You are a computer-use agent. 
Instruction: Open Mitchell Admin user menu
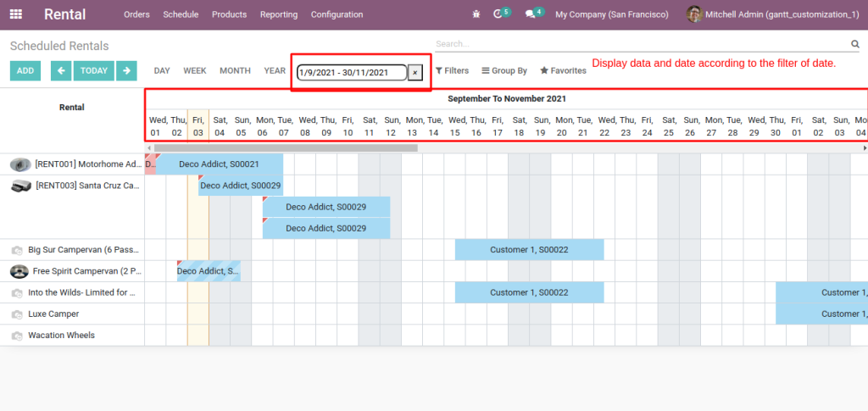click(x=772, y=14)
